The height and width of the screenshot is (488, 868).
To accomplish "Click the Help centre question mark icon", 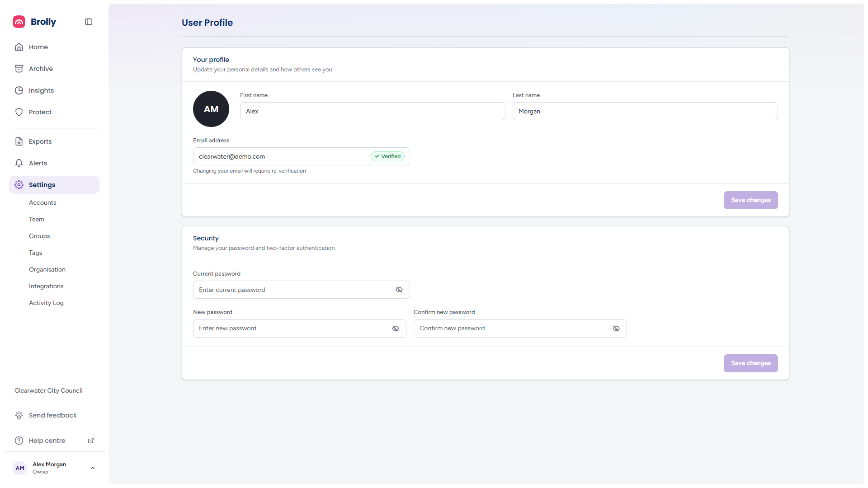I will click(x=19, y=441).
